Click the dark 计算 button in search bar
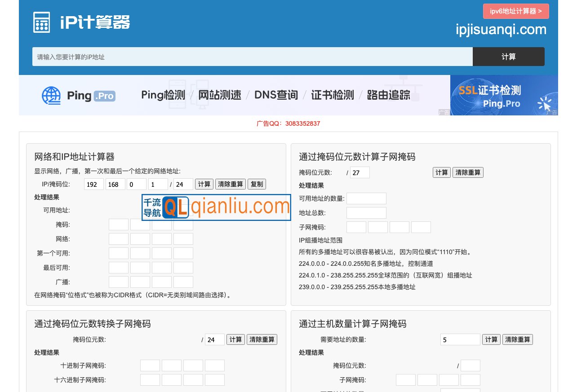This screenshot has height=392, width=577. 508,57
